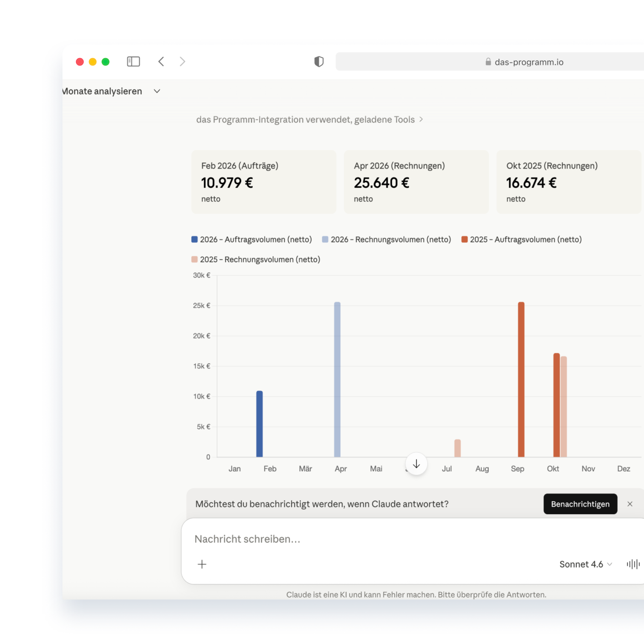
Task: Toggle legend '2026 – Auftragsvolumen (netto)'
Action: [252, 240]
